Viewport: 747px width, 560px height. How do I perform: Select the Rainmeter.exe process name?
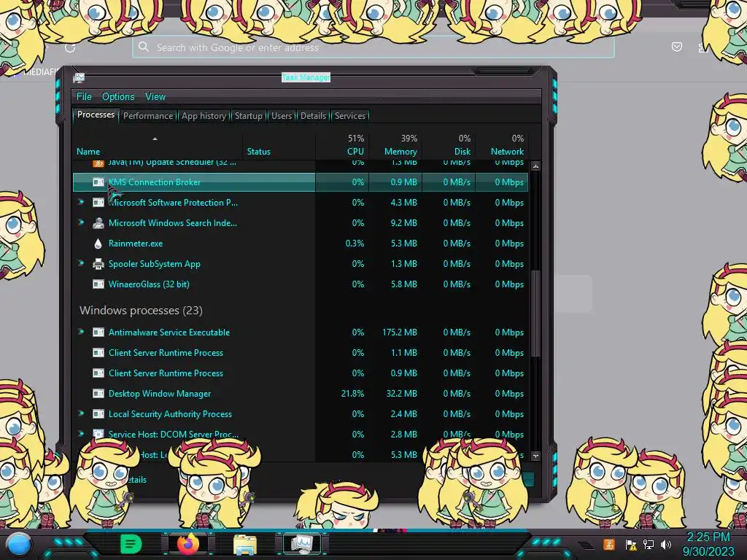136,244
